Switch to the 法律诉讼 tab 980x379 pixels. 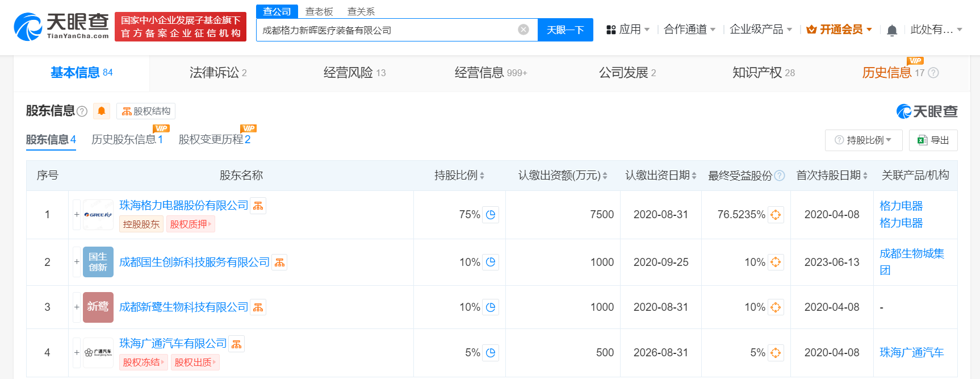(217, 73)
